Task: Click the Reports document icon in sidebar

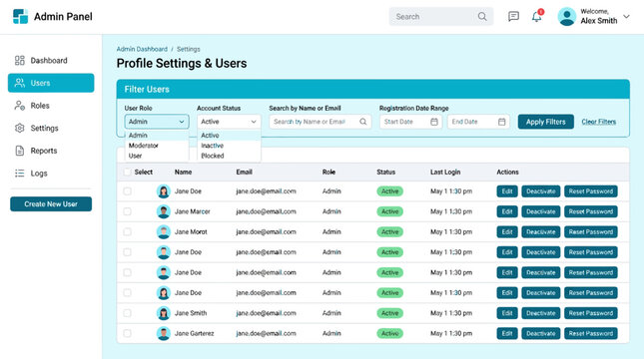Action: click(19, 151)
